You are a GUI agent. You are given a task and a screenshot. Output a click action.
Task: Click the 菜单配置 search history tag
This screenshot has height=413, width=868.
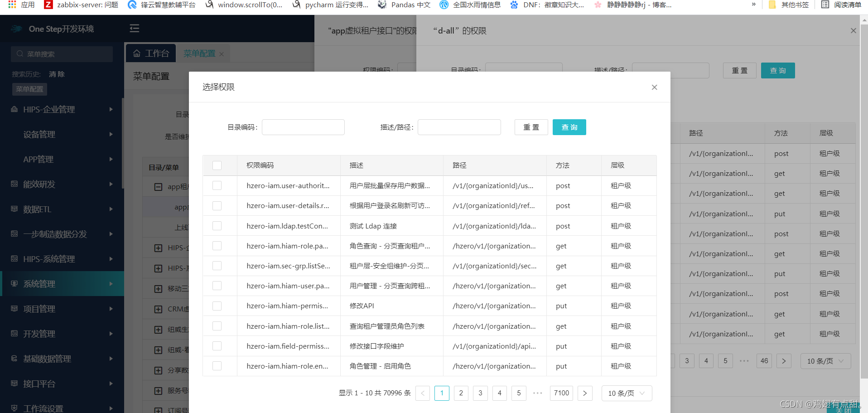tap(29, 89)
